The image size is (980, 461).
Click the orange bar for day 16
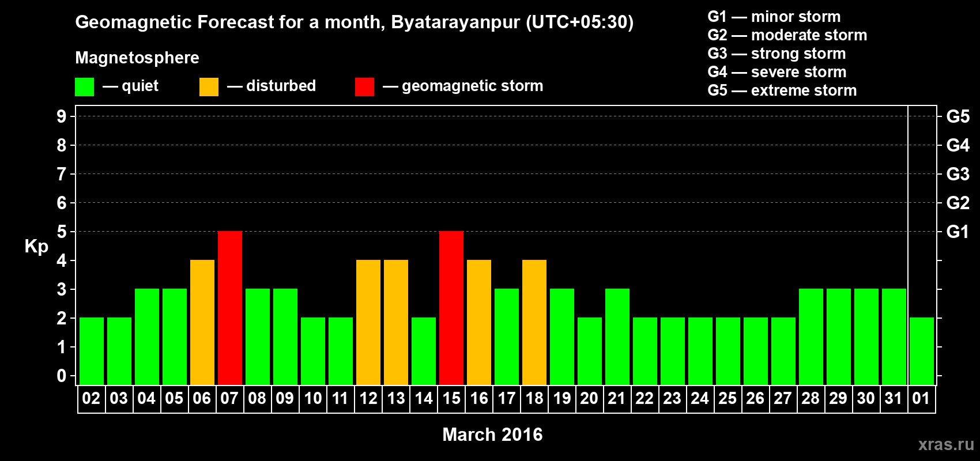pyautogui.click(x=479, y=323)
